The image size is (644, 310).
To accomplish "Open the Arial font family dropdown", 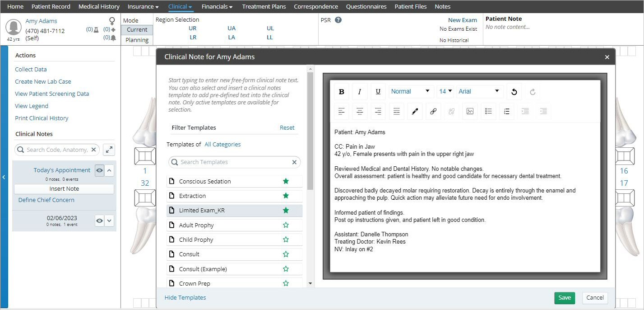I will tap(479, 92).
